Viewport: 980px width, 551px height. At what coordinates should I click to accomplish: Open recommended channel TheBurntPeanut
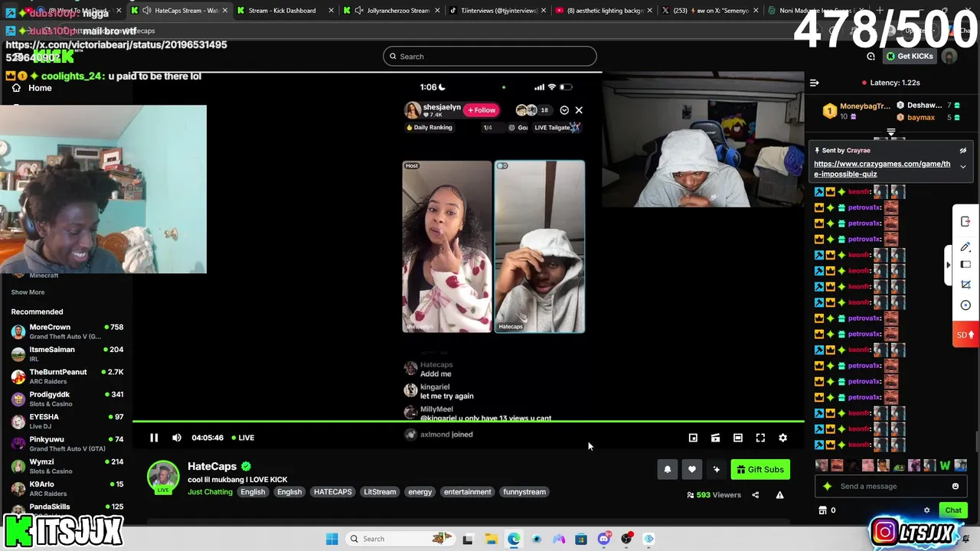click(67, 377)
